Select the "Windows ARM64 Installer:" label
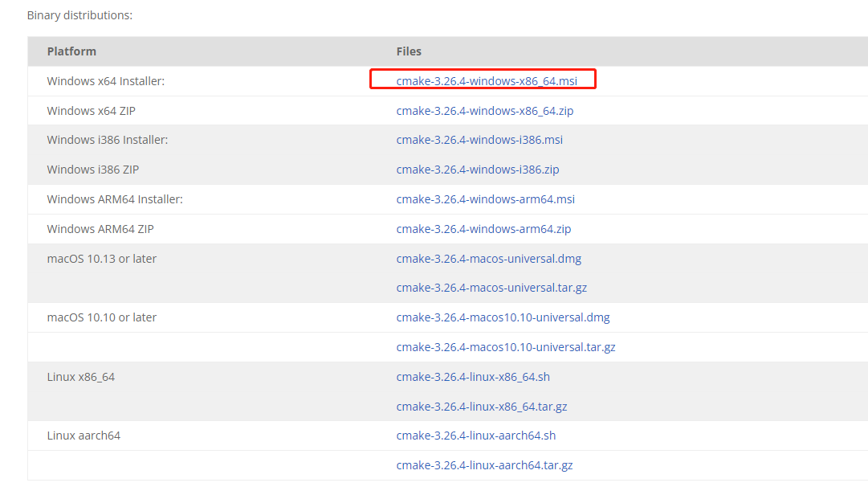 [115, 199]
